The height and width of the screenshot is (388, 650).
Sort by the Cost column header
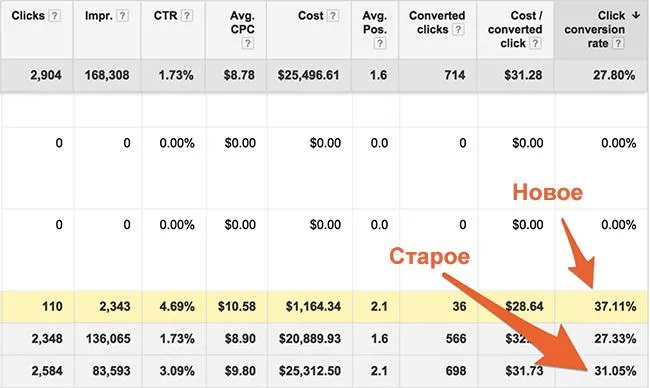(x=310, y=16)
